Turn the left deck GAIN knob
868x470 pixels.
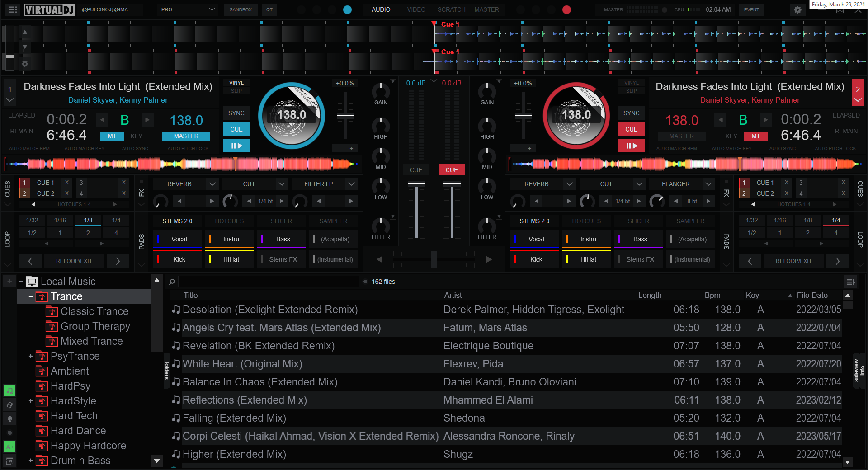(381, 91)
